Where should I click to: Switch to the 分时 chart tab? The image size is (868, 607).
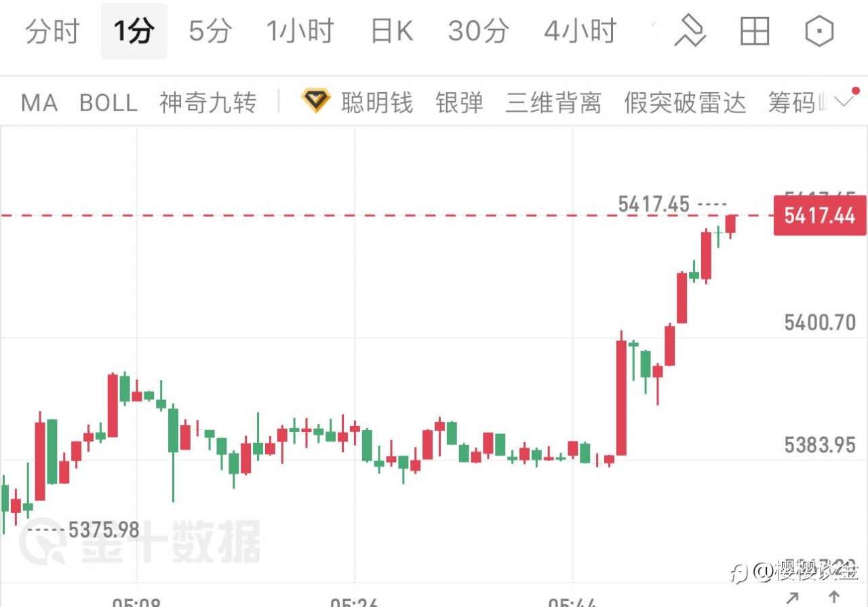[x=52, y=31]
